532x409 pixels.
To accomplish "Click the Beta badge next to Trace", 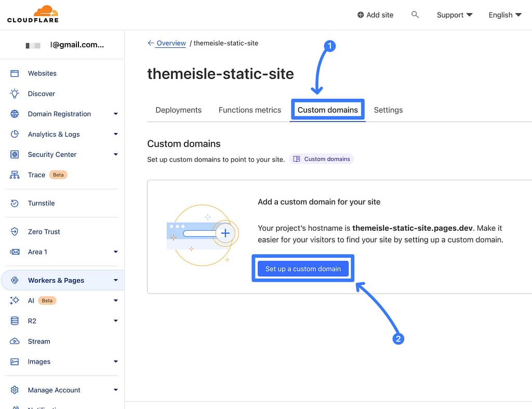I will tap(58, 175).
